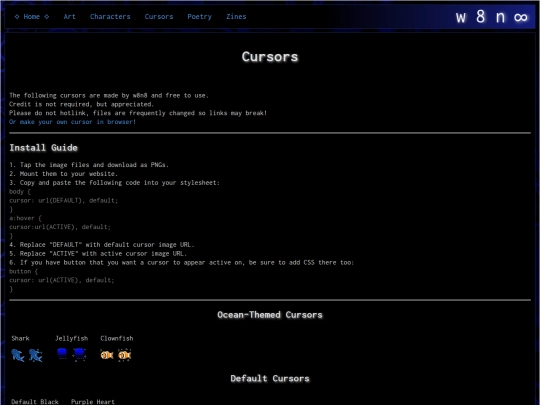Download the second Clownfish cursor image

[125, 355]
